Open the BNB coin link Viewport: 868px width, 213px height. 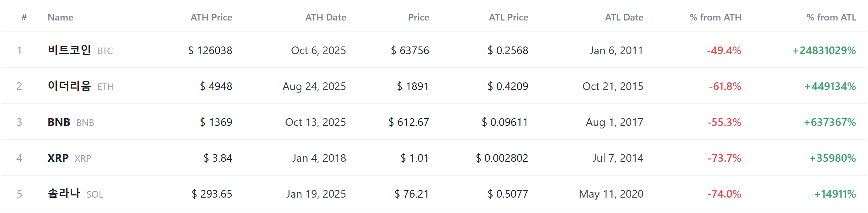71,122
